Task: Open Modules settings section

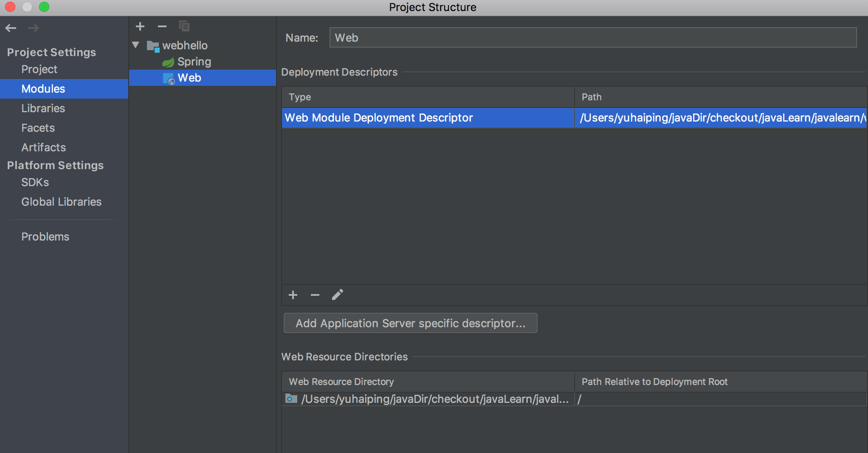Action: [x=64, y=89]
